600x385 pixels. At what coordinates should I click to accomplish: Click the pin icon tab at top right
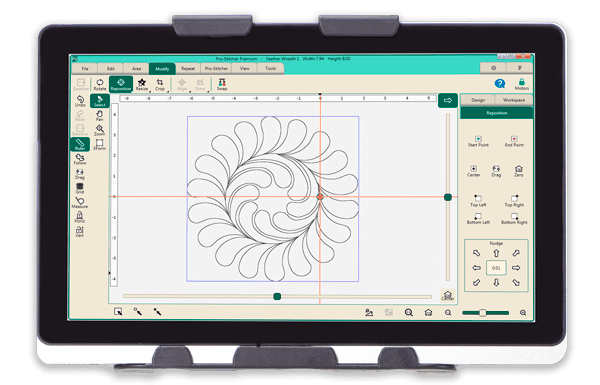(520, 68)
